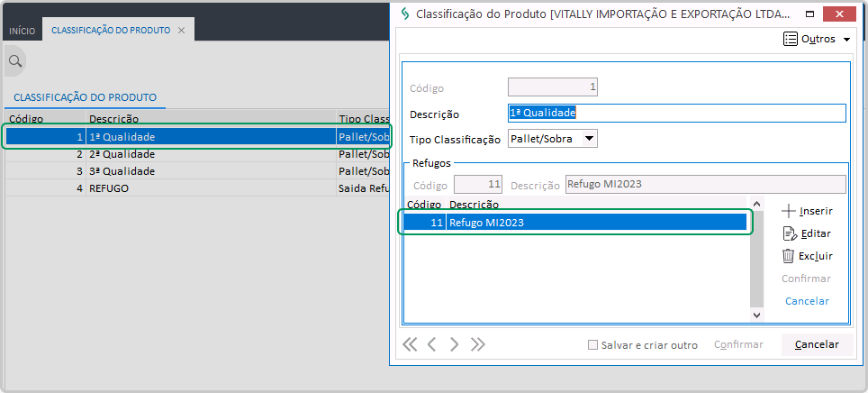Screen dimensions: 868x393
Task: Click the Cancelar link in Refugos
Action: [x=807, y=301]
